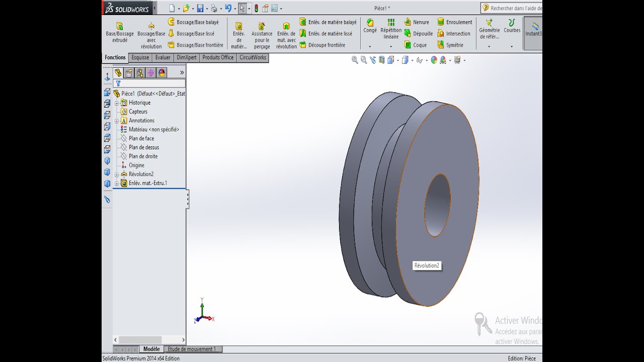This screenshot has width=644, height=362.
Task: Click the Base/Bossage extrudé tool
Action: pyautogui.click(x=120, y=33)
